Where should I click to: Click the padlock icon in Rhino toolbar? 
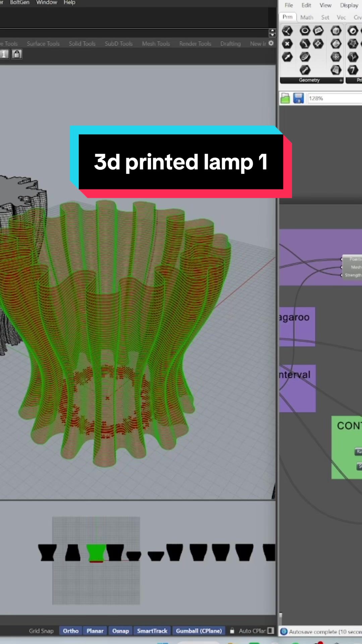(x=17, y=54)
